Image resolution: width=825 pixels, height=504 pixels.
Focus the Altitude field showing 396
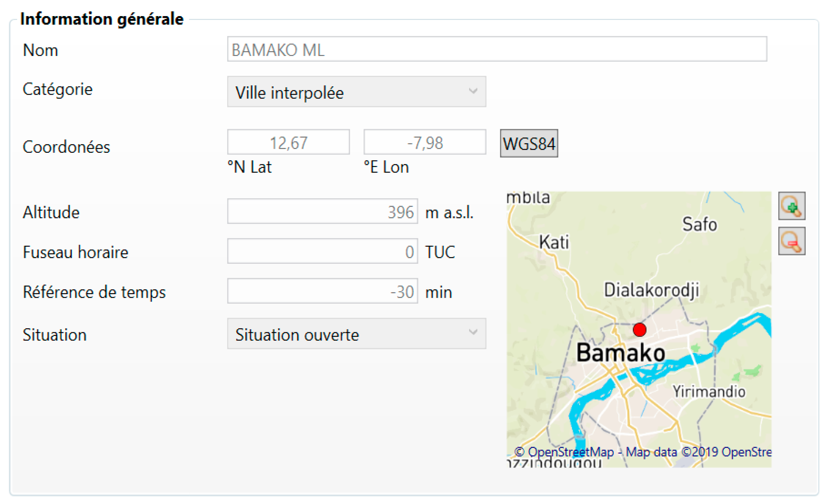tap(322, 211)
